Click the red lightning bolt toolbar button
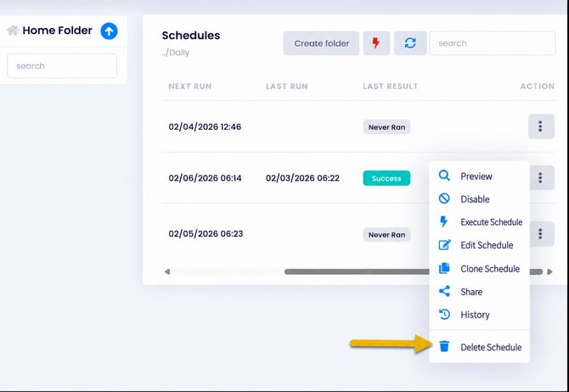Viewport: 569px width, 392px height. (x=376, y=43)
